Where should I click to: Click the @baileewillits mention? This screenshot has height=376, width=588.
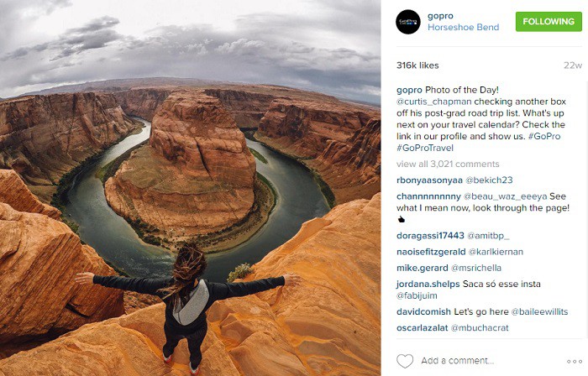pos(539,311)
